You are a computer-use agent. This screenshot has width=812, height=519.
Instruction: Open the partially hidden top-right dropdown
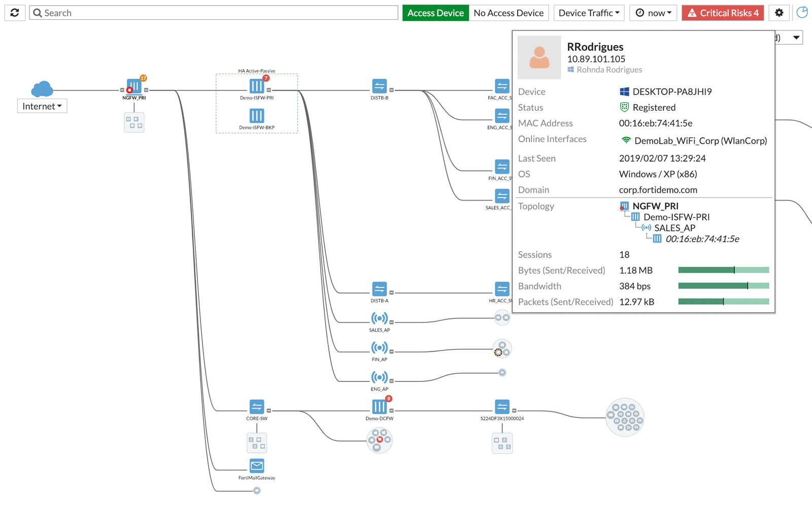tap(789, 37)
